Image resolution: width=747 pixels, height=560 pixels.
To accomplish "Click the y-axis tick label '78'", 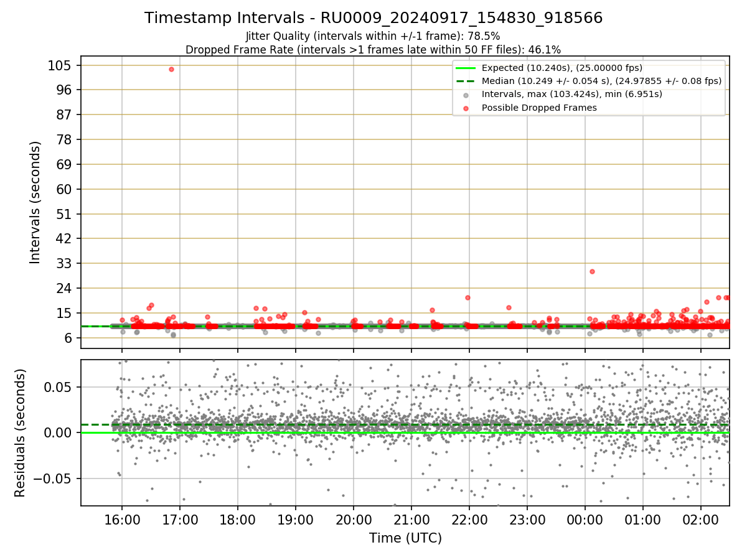I will click(63, 139).
